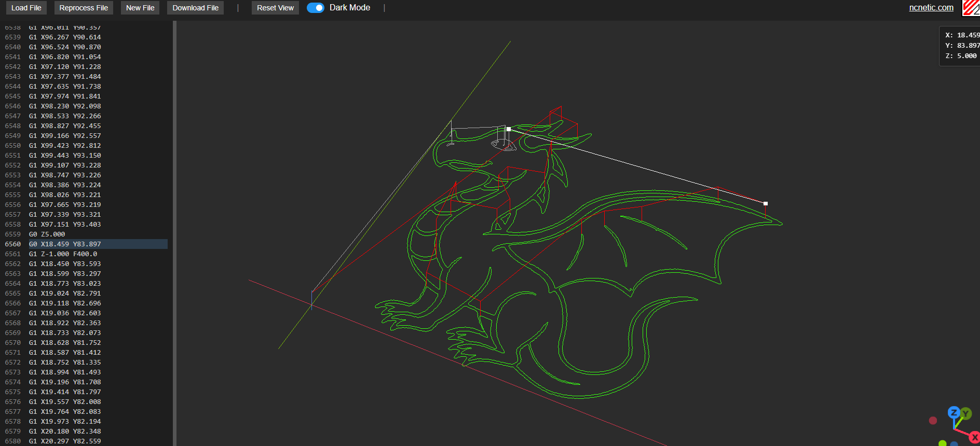Toggle the Dark Mode switch
The width and height of the screenshot is (980, 446).
coord(316,8)
